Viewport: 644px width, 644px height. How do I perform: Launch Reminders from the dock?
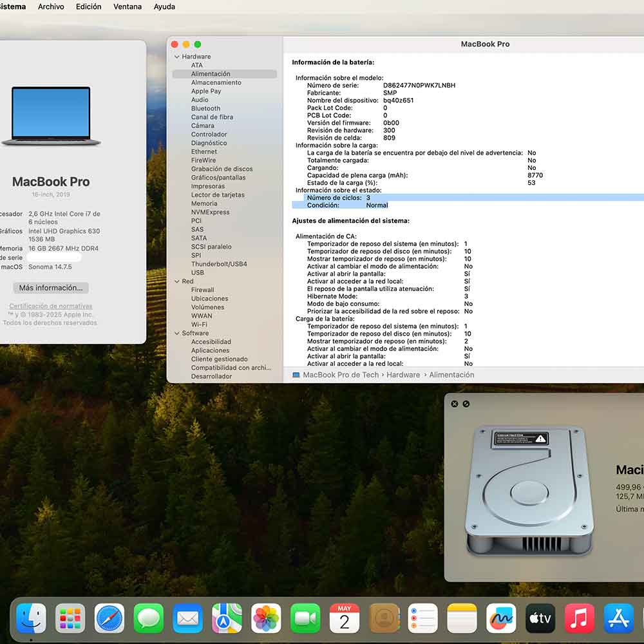tap(422, 618)
